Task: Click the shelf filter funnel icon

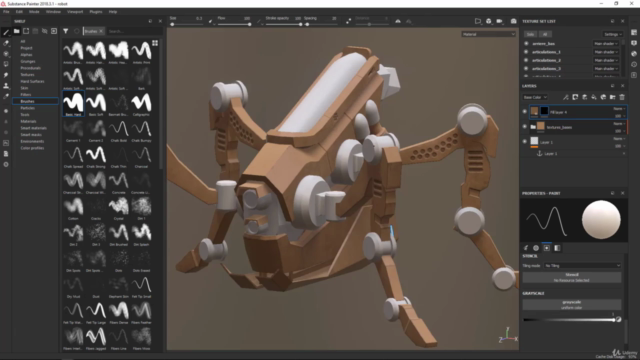Action: 66,31
